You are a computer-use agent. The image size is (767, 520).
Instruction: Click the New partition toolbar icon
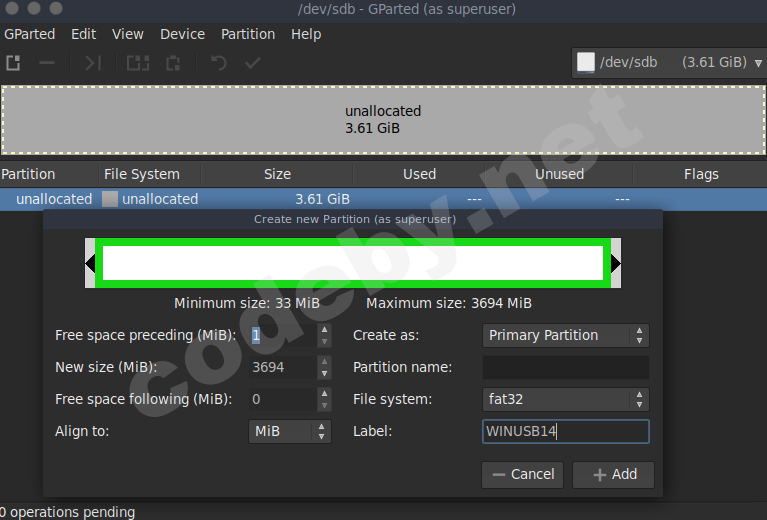click(14, 63)
